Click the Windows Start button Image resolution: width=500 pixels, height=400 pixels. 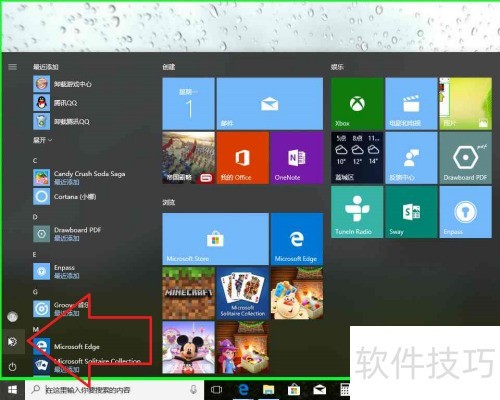[x=12, y=390]
